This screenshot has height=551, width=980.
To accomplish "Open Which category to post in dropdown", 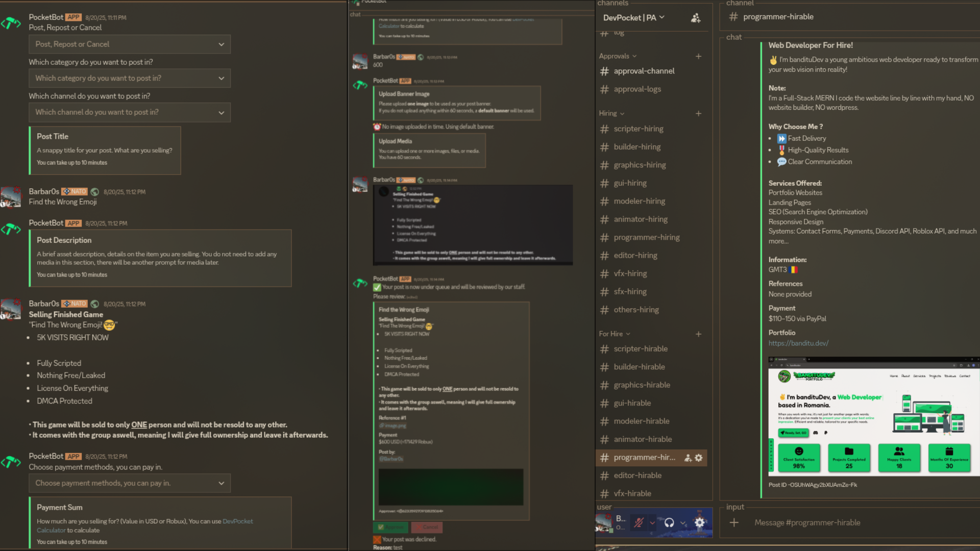I will coord(130,78).
